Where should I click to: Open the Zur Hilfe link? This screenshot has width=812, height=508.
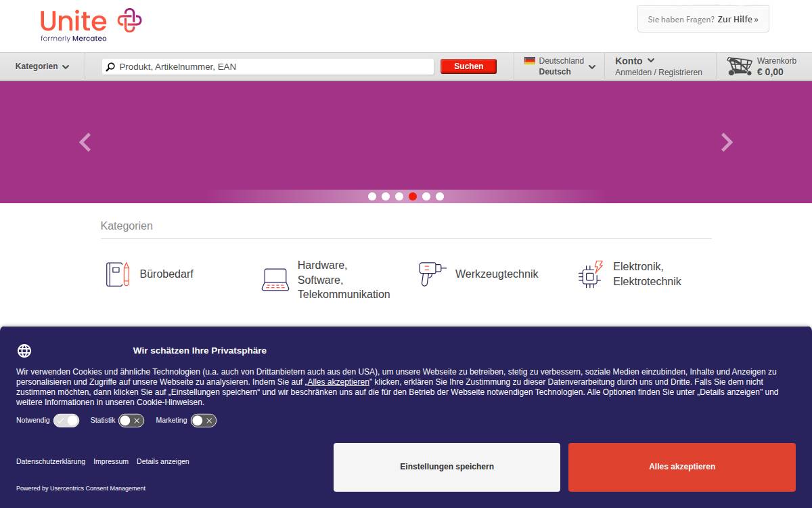[x=738, y=20]
